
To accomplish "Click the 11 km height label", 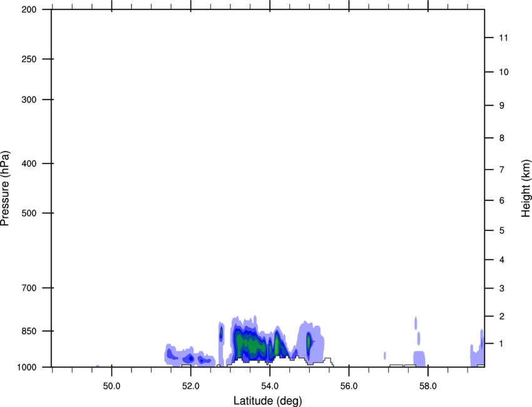I will click(503, 38).
